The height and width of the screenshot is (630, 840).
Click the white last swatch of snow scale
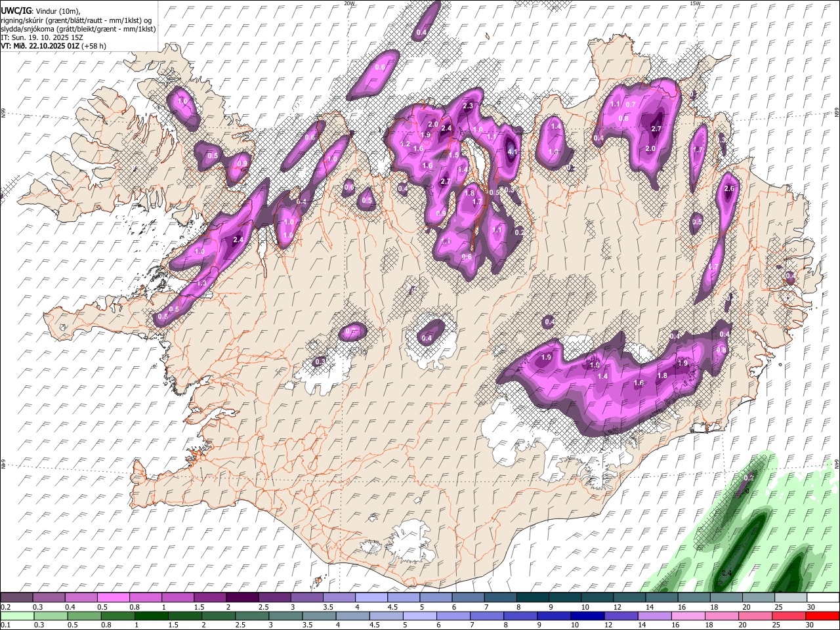point(822,598)
